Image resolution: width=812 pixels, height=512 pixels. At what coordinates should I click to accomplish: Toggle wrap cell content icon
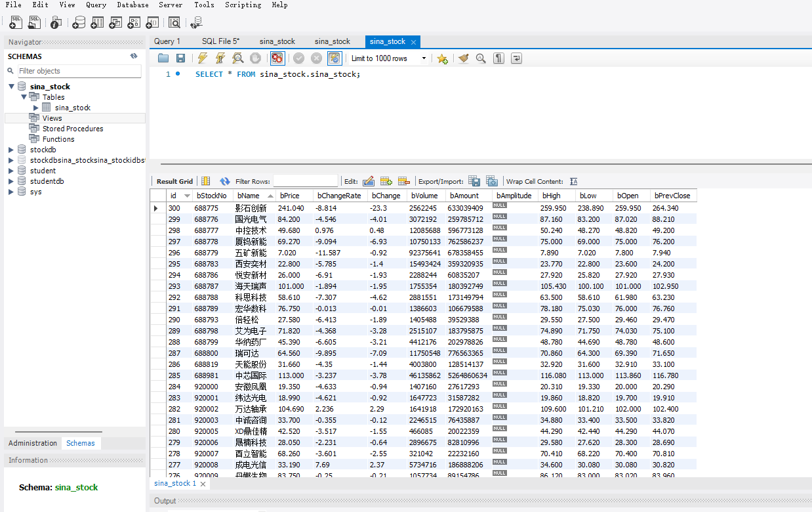pos(574,181)
